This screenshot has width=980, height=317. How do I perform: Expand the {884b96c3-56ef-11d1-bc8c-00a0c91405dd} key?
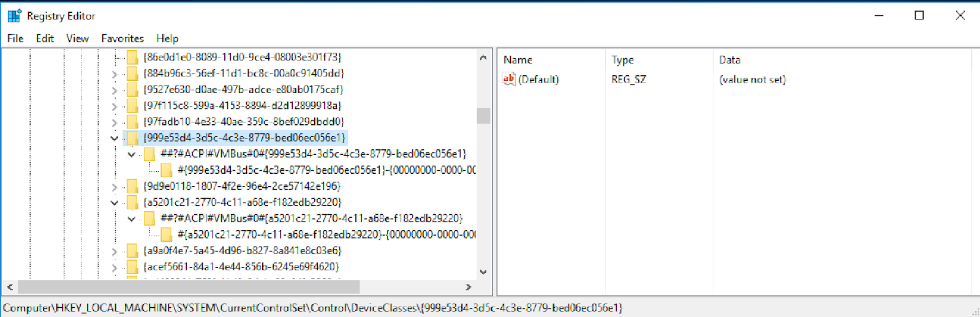click(115, 74)
